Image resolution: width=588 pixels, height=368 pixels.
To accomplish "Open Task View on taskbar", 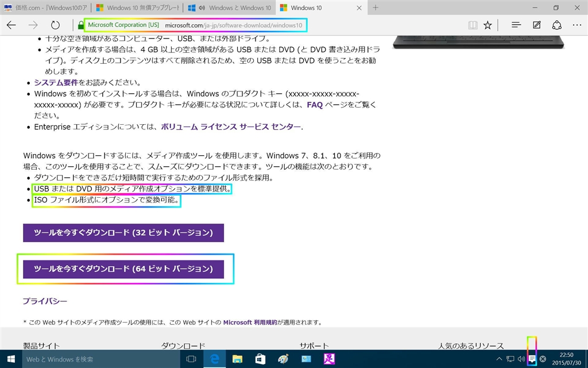I will coord(191,359).
